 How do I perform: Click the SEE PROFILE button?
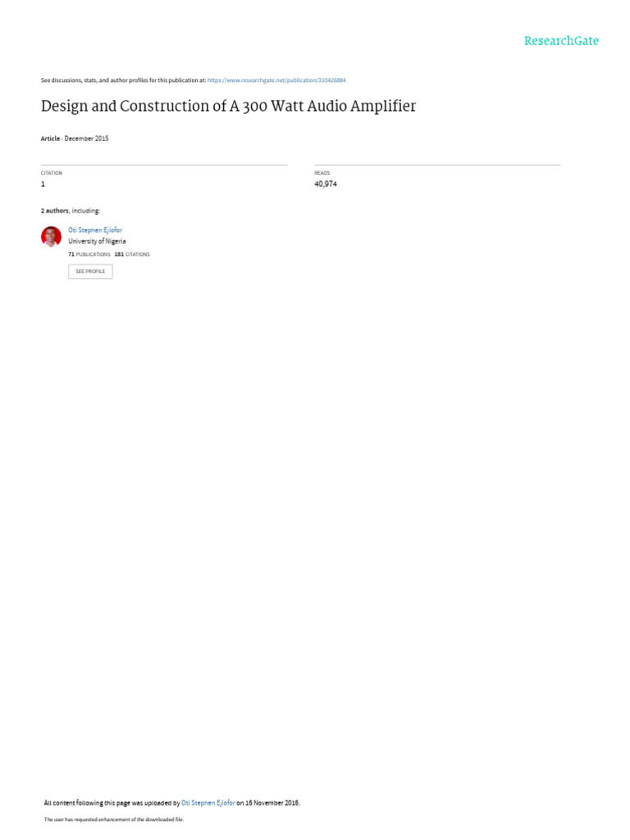tap(90, 272)
